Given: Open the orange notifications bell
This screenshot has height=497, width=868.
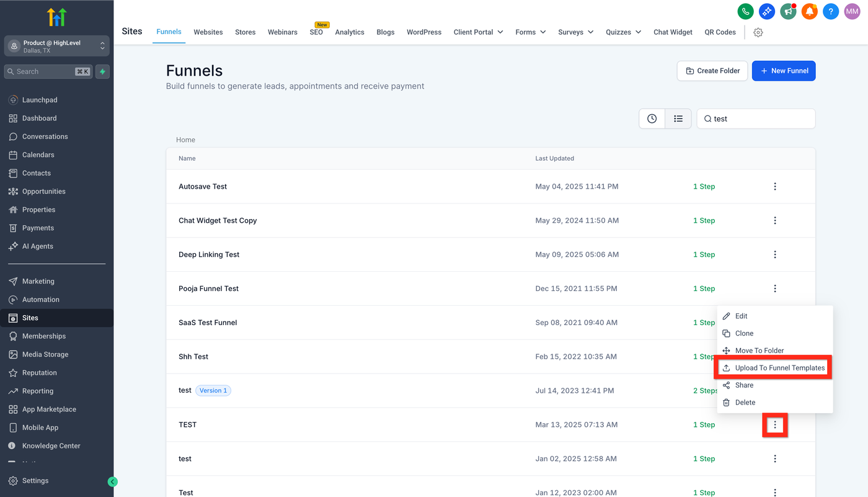Looking at the screenshot, I should 810,11.
